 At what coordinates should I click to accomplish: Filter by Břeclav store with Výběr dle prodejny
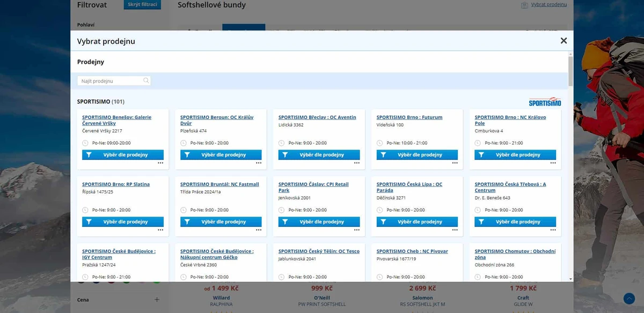point(319,155)
